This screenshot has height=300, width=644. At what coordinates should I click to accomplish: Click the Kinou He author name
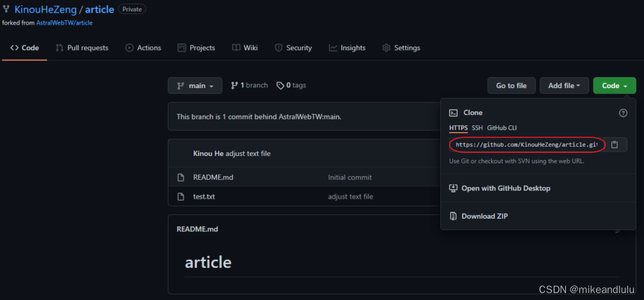click(x=208, y=153)
